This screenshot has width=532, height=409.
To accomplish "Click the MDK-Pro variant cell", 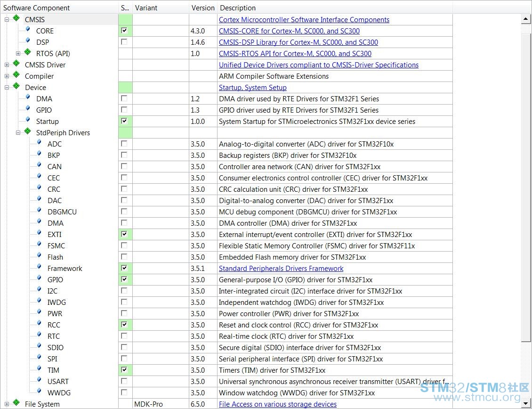I will [x=161, y=404].
